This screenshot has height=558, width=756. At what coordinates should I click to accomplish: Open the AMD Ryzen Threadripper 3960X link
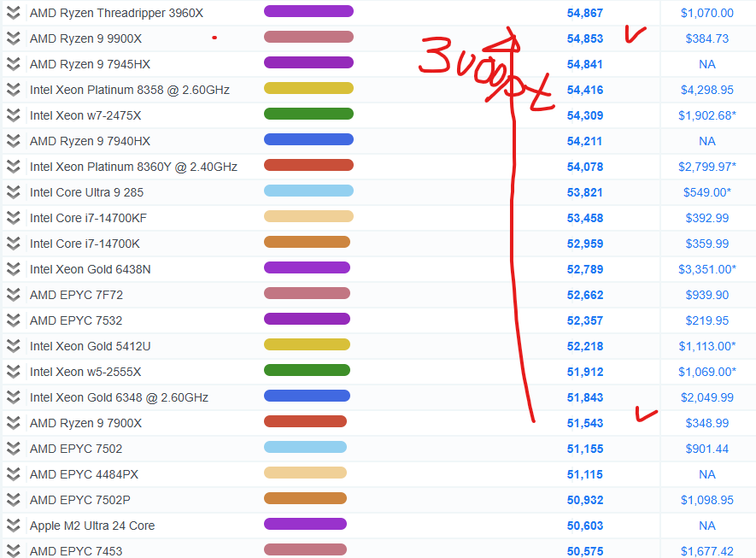coord(116,13)
